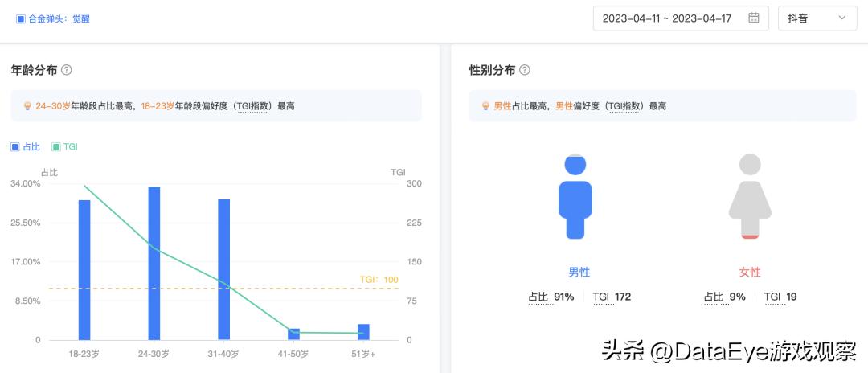
Task: Click the 18-23岁 blue bar
Action: tap(84, 270)
